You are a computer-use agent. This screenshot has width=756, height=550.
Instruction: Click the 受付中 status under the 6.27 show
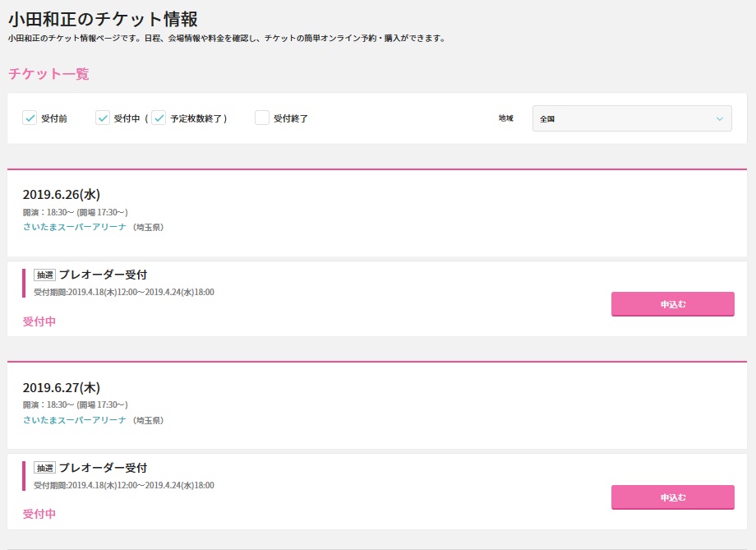[39, 514]
